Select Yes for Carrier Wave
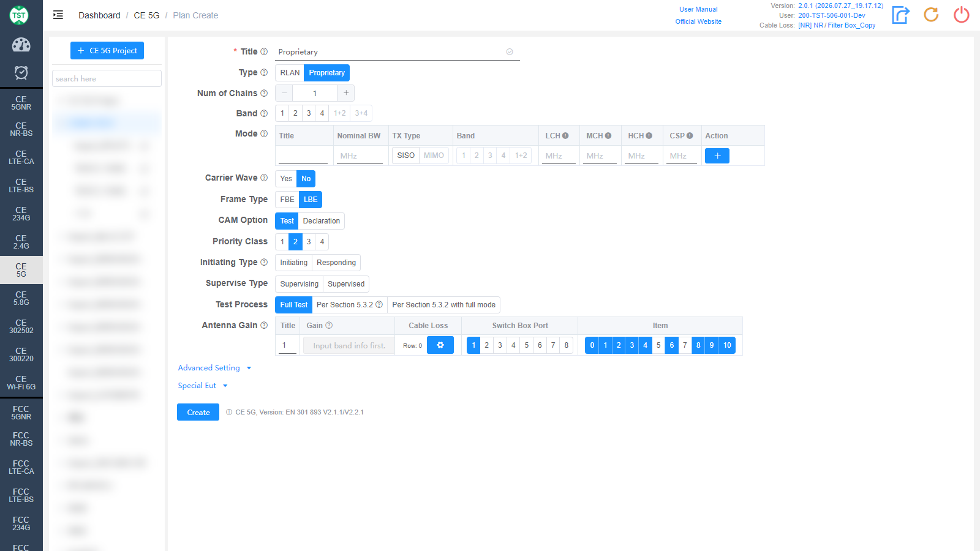This screenshot has width=980, height=551. click(286, 179)
